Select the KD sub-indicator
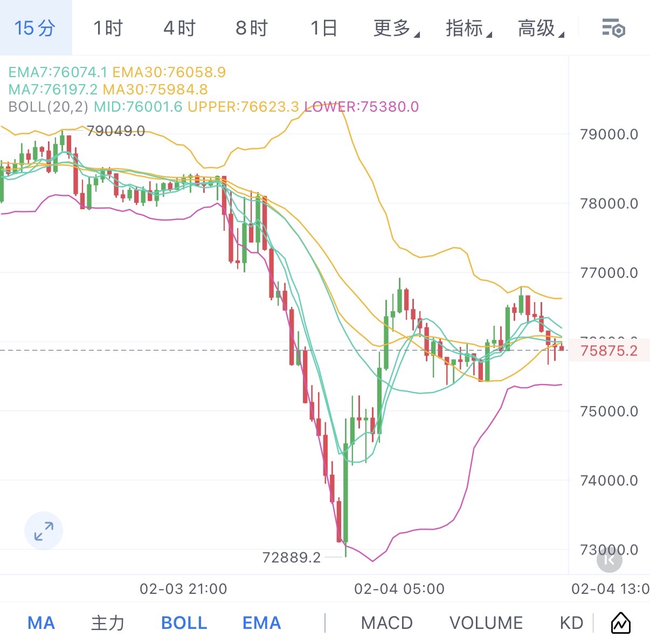The height and width of the screenshot is (644, 650). [x=571, y=623]
